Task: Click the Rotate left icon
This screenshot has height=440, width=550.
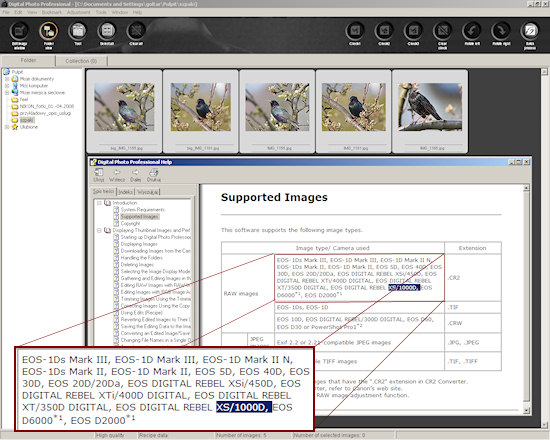Action: point(472,32)
